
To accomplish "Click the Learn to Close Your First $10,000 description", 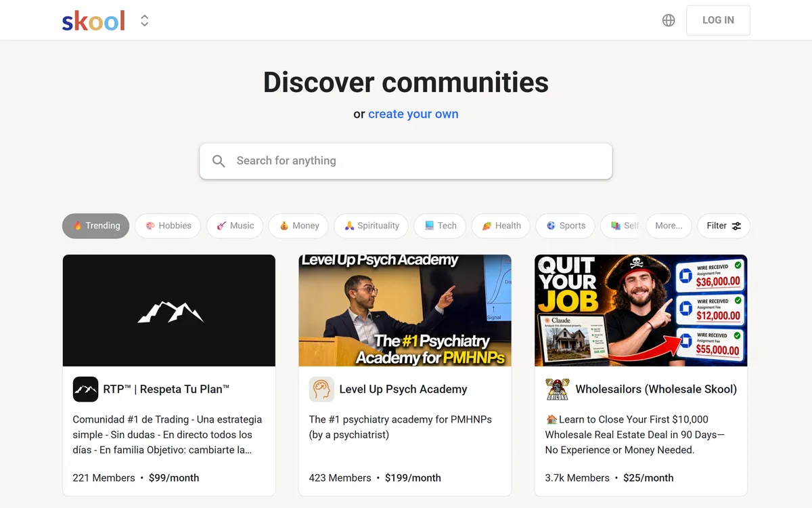I will point(635,435).
